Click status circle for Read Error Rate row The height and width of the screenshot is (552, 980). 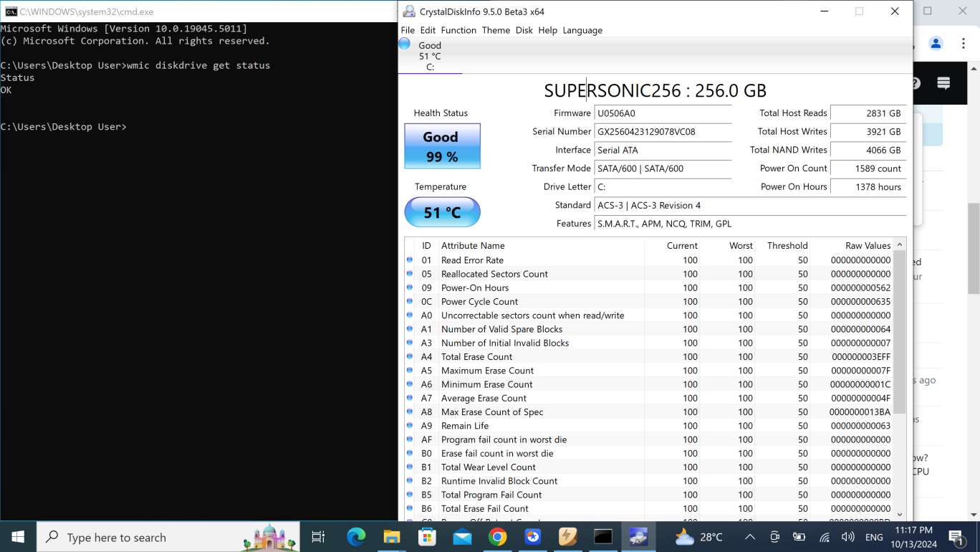410,260
